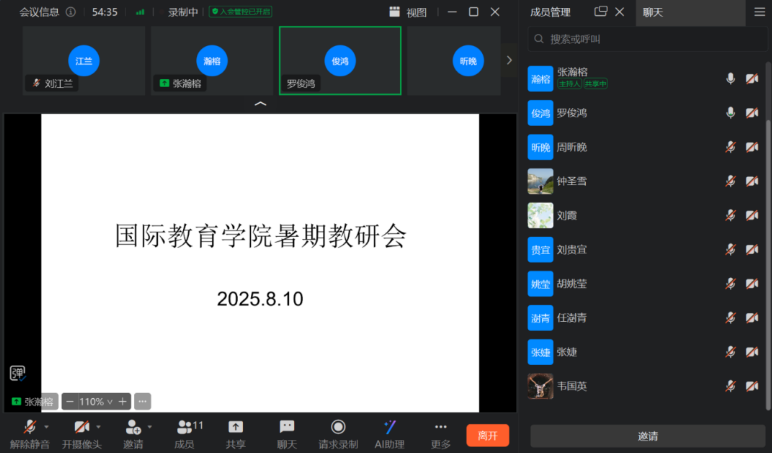This screenshot has width=772, height=453.
Task: Toggle 刘贵宜's muted microphone icon
Action: [731, 249]
